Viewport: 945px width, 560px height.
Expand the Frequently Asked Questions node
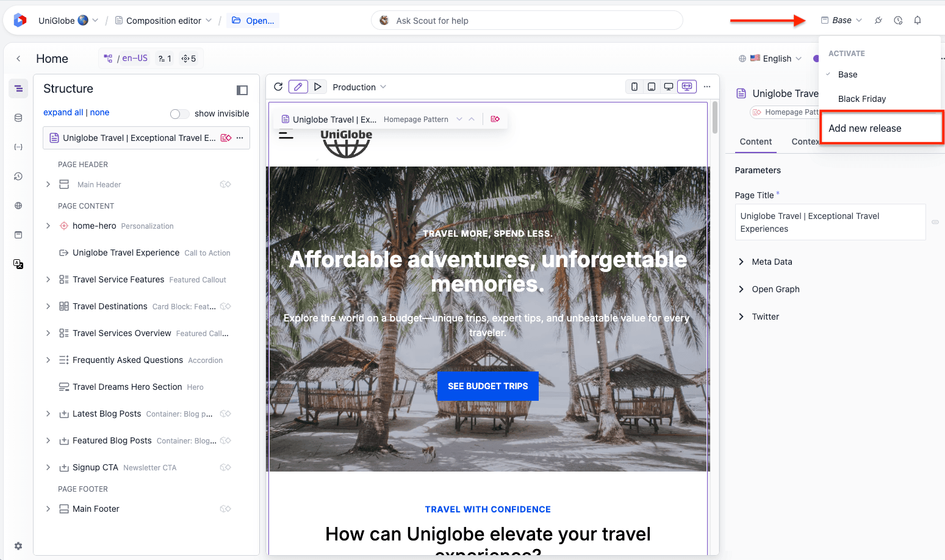[x=48, y=360]
